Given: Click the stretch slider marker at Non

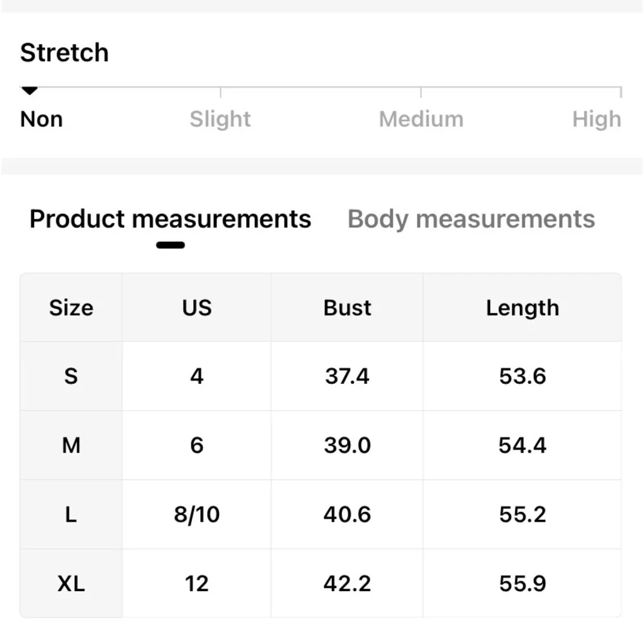Looking at the screenshot, I should pos(30,91).
